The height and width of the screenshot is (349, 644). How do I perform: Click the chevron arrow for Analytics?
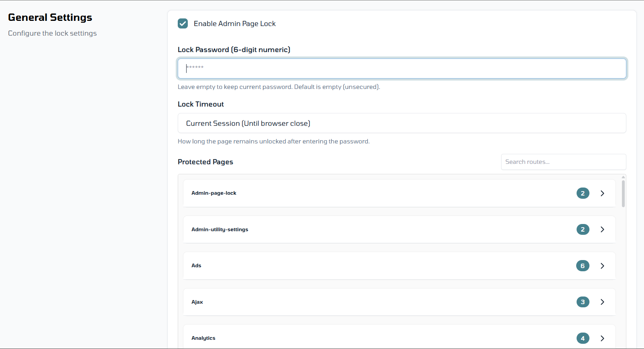coord(602,338)
